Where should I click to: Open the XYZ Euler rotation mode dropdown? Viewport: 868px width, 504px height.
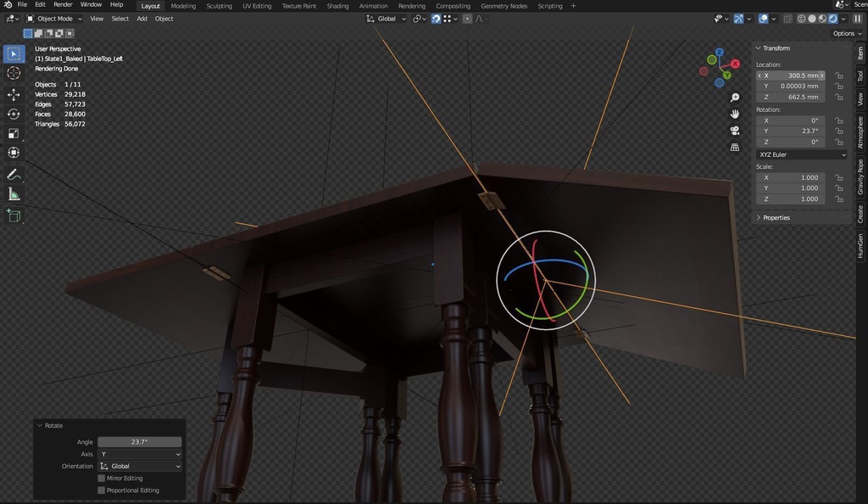(801, 154)
